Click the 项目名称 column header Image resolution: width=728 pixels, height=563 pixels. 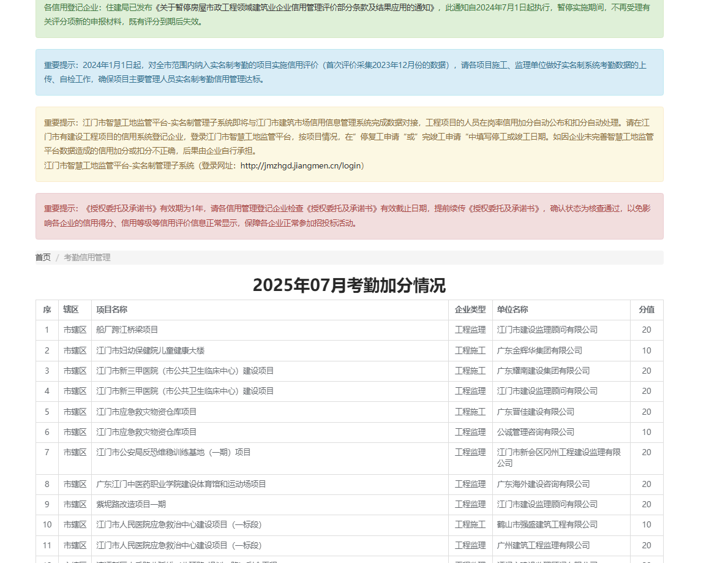coord(111,310)
